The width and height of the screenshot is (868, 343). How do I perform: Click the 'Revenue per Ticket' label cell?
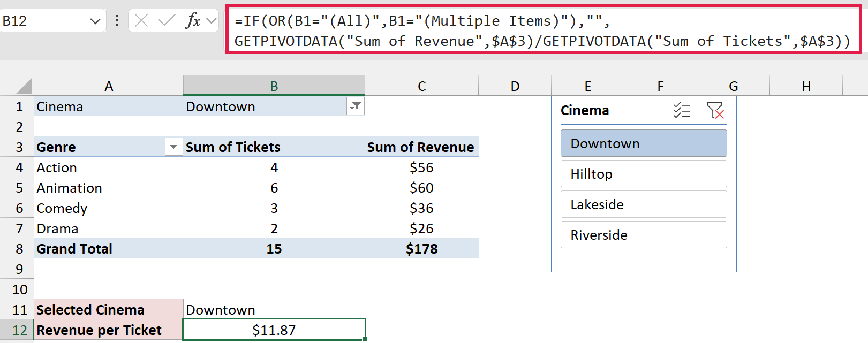pos(109,330)
